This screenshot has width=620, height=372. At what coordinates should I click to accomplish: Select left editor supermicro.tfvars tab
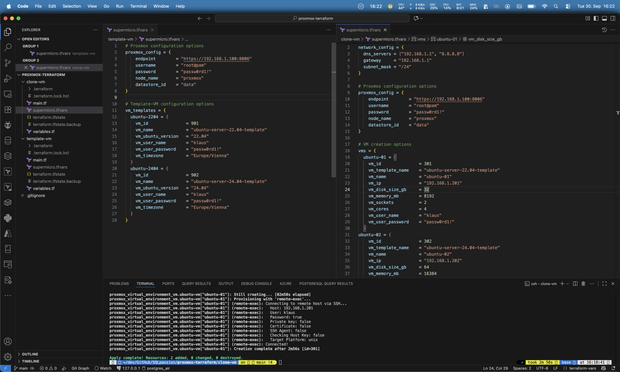(x=130, y=30)
